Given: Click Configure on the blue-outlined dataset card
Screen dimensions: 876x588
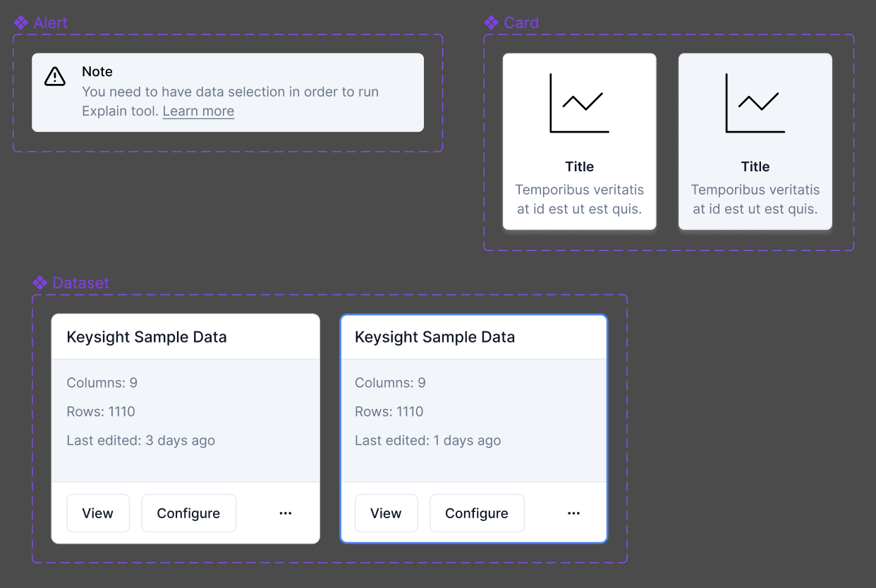Looking at the screenshot, I should coord(477,513).
